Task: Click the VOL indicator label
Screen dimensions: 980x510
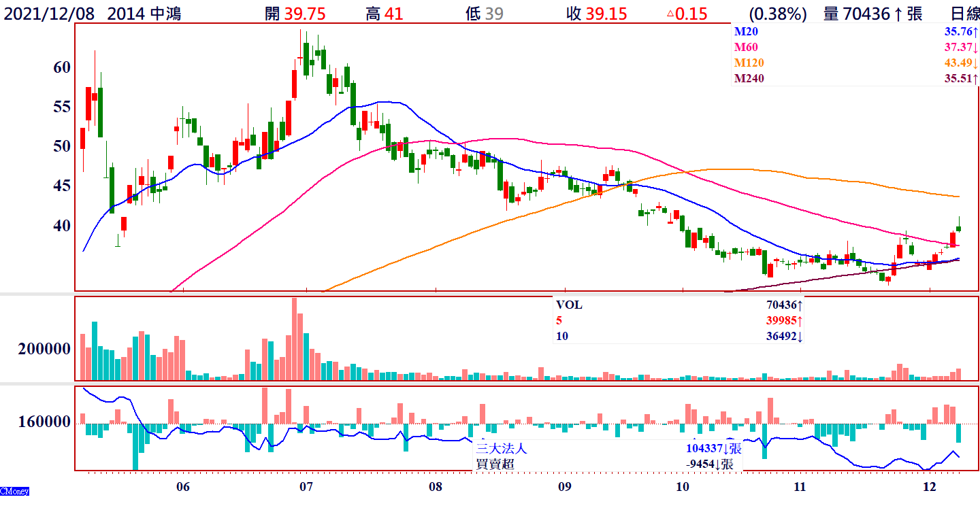Action: click(569, 305)
